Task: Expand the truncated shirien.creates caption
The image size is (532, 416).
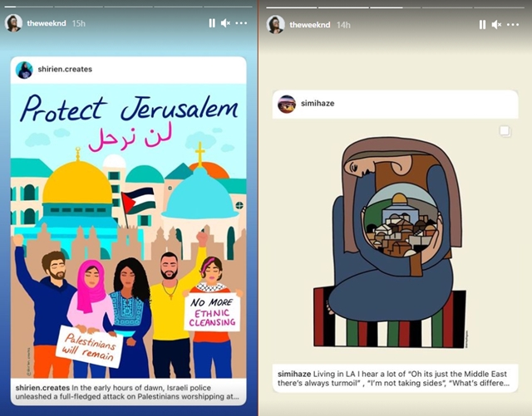Action: coord(128,392)
